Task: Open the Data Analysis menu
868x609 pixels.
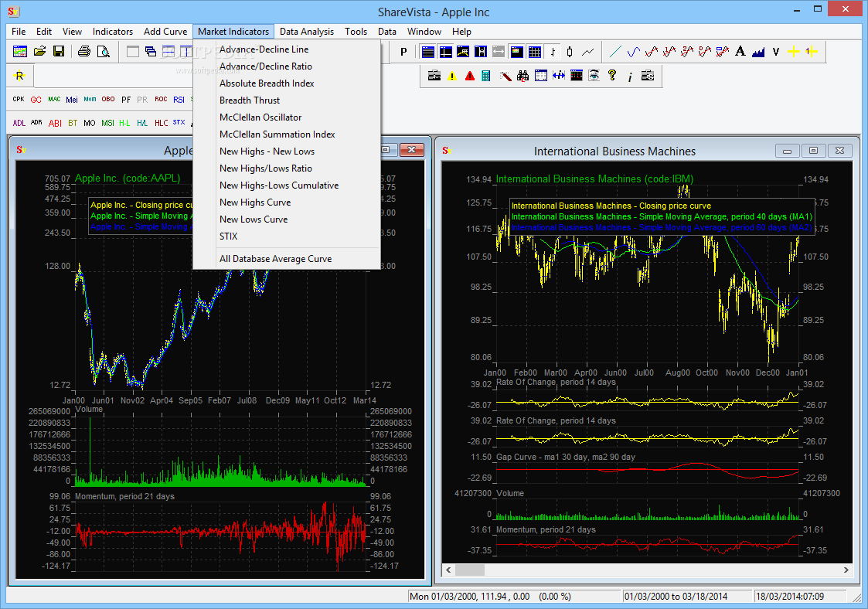Action: point(307,32)
